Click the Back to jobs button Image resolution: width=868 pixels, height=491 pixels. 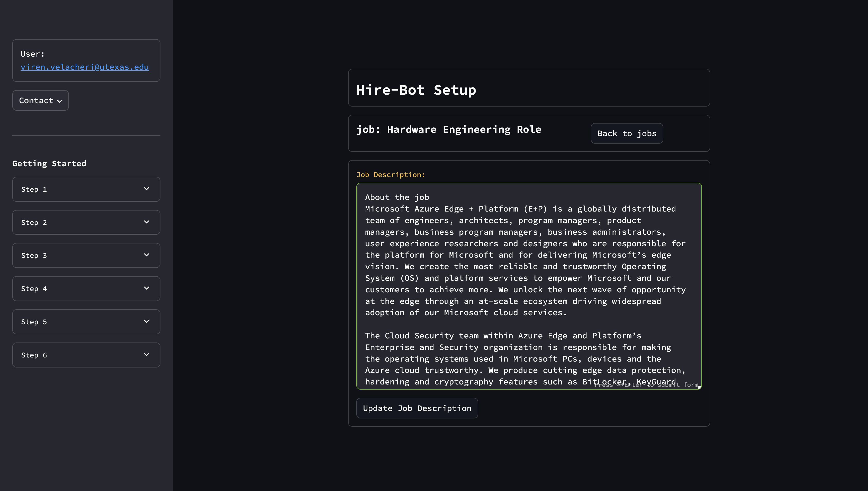[627, 134]
